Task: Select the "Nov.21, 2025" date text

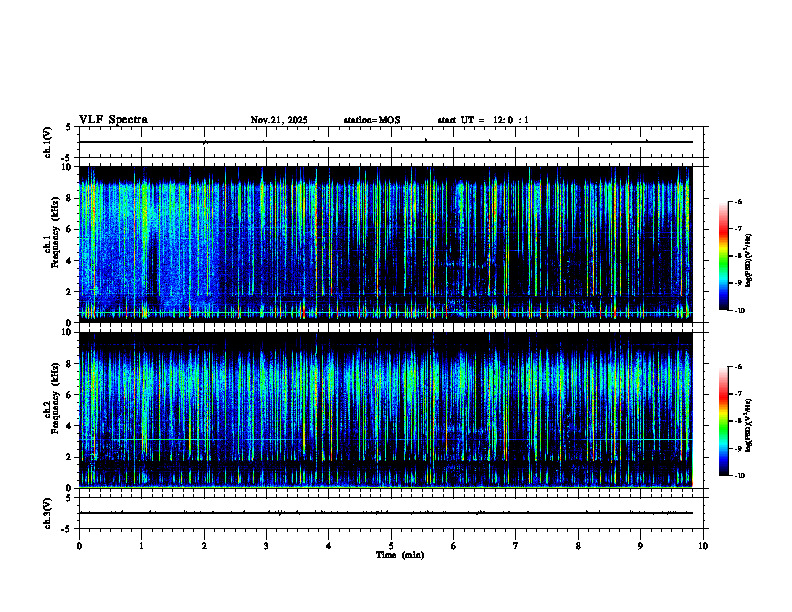Action: [279, 120]
